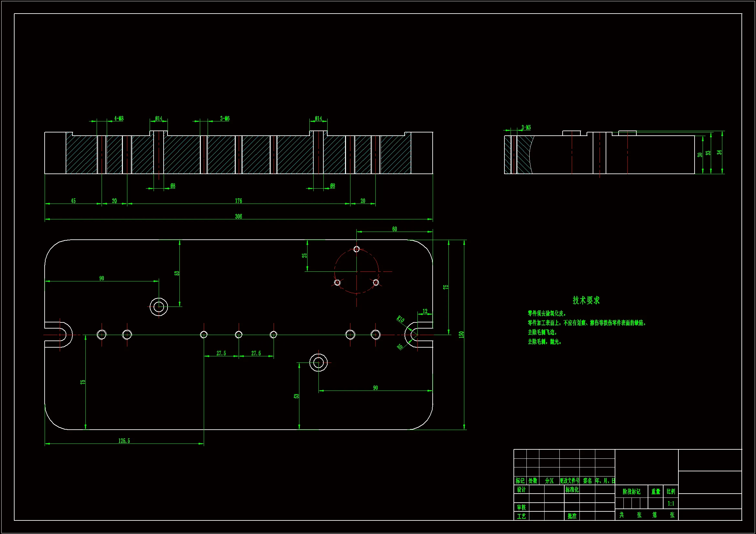The width and height of the screenshot is (756, 534).
Task: Select the R10 radius label
Action: 400,319
